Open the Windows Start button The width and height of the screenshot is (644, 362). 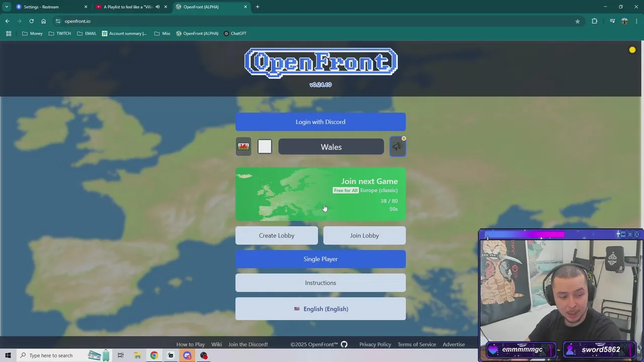(x=8, y=355)
